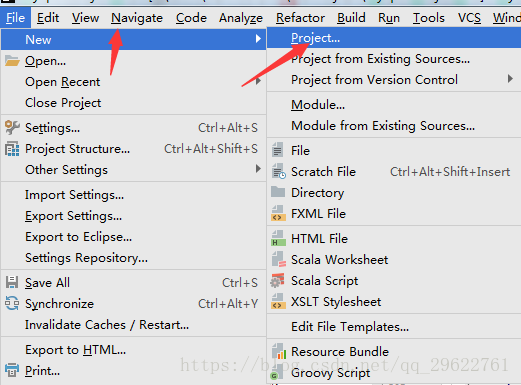521x385 pixels.
Task: Choose Close Project
Action: [133, 103]
